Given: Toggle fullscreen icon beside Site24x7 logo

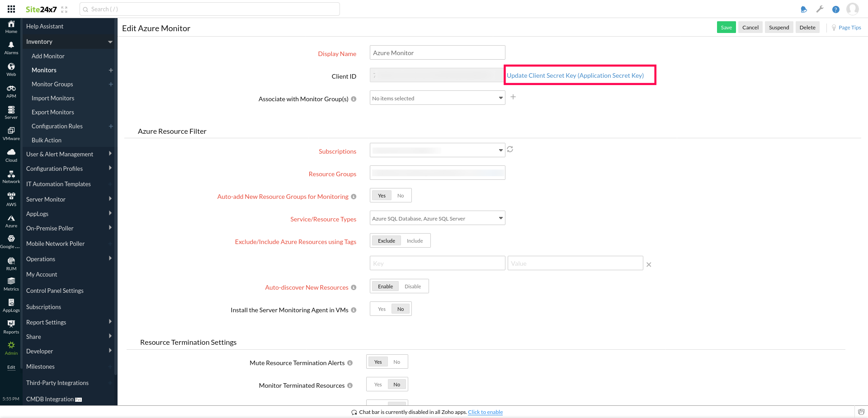Looking at the screenshot, I should point(64,9).
